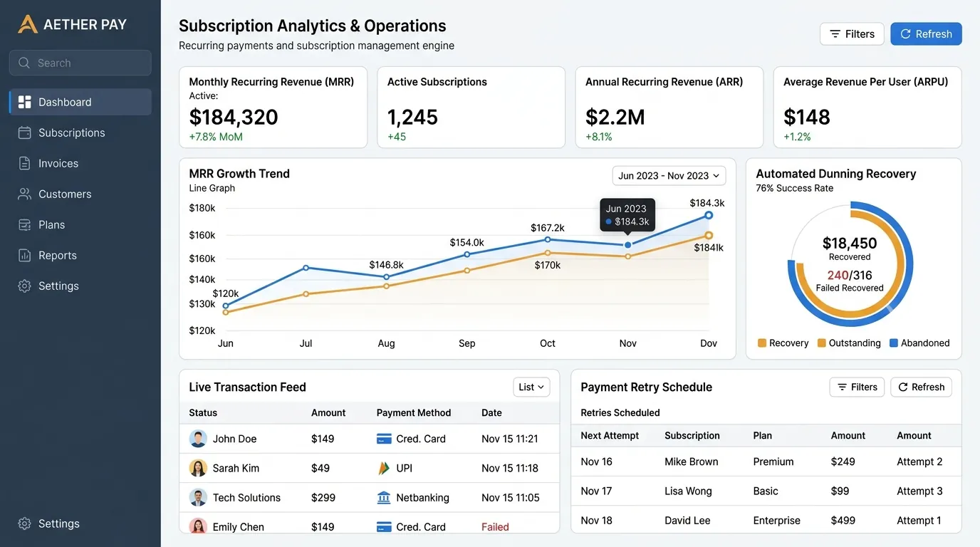Image resolution: width=980 pixels, height=547 pixels.
Task: Click the Recovery legend swatch
Action: [762, 343]
